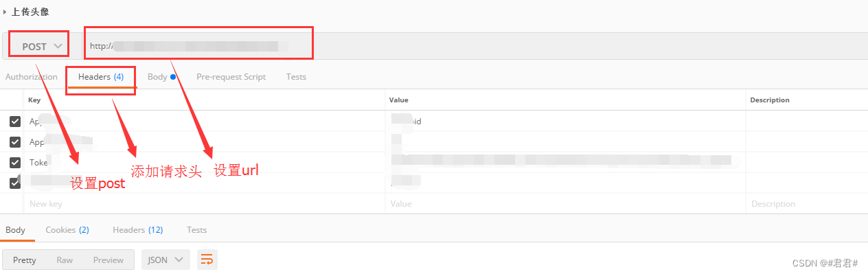Toggle the wrap lines icon in response toolbar
This screenshot has height=274, width=868.
point(206,260)
